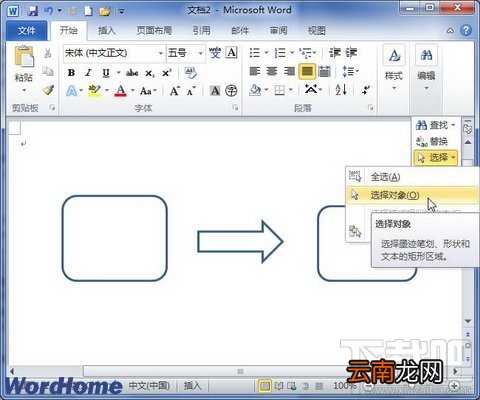Click the Shrink Font icon

[191, 91]
